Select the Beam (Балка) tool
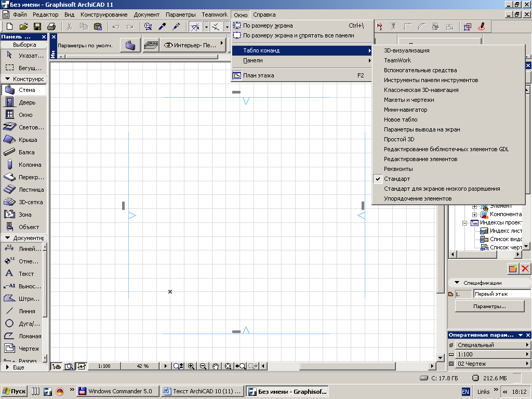This screenshot has height=399, width=532. [x=24, y=152]
